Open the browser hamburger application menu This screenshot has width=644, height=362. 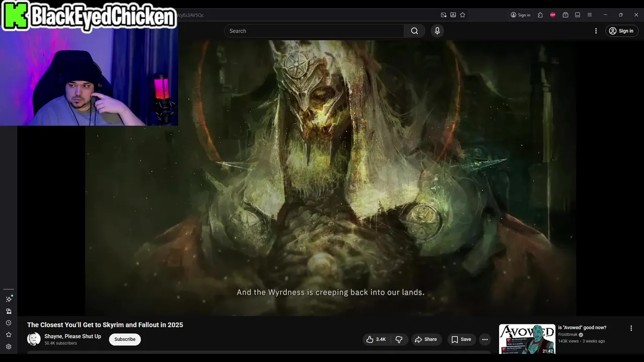pyautogui.click(x=590, y=15)
